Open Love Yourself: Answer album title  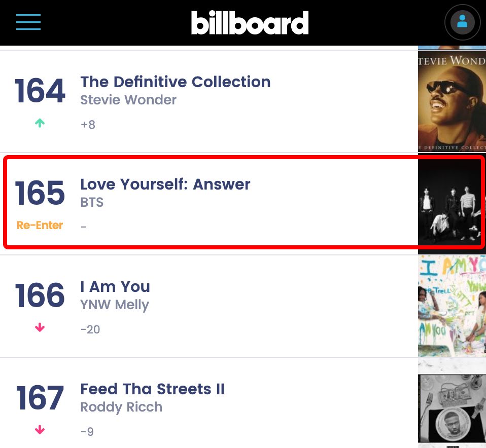[x=165, y=184]
